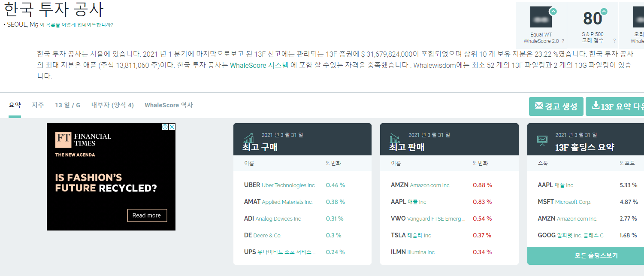Click Read more in the ad
The image size is (644, 276).
[x=147, y=215]
